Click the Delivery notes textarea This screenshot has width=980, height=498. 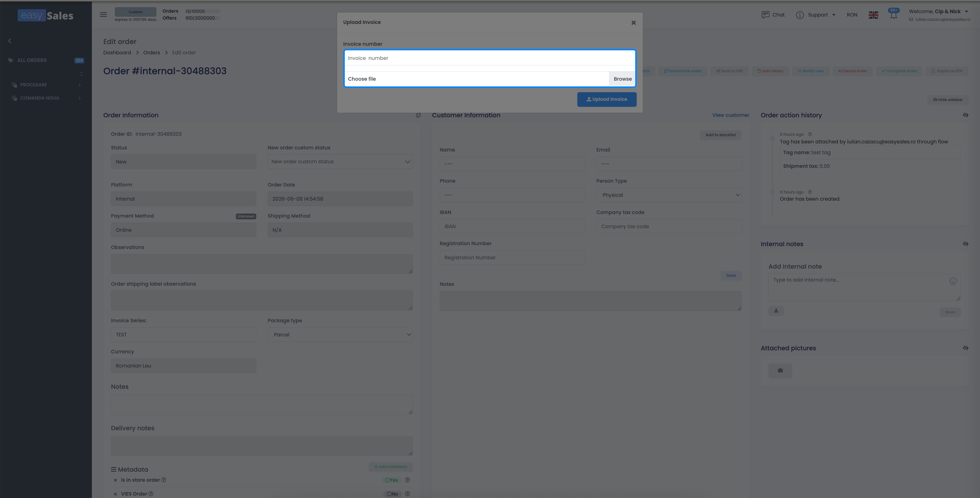tap(262, 446)
